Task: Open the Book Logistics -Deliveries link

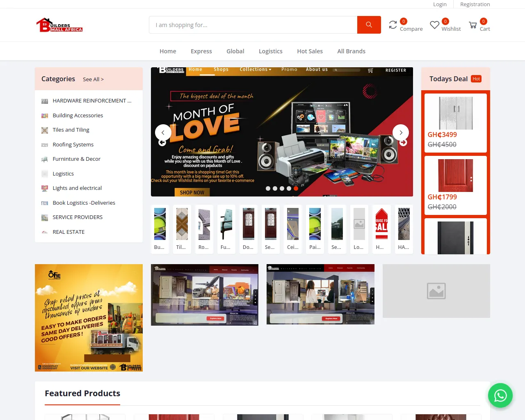Action: (84, 203)
